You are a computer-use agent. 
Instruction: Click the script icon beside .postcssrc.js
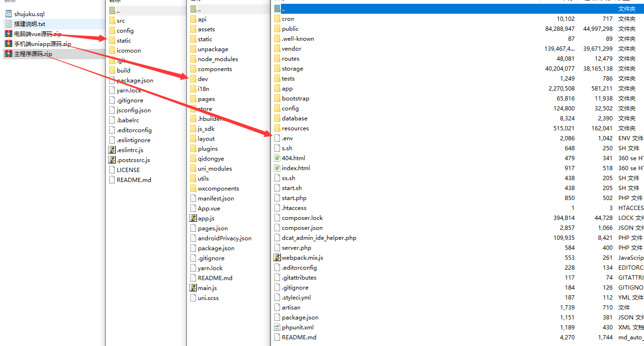[x=112, y=160]
